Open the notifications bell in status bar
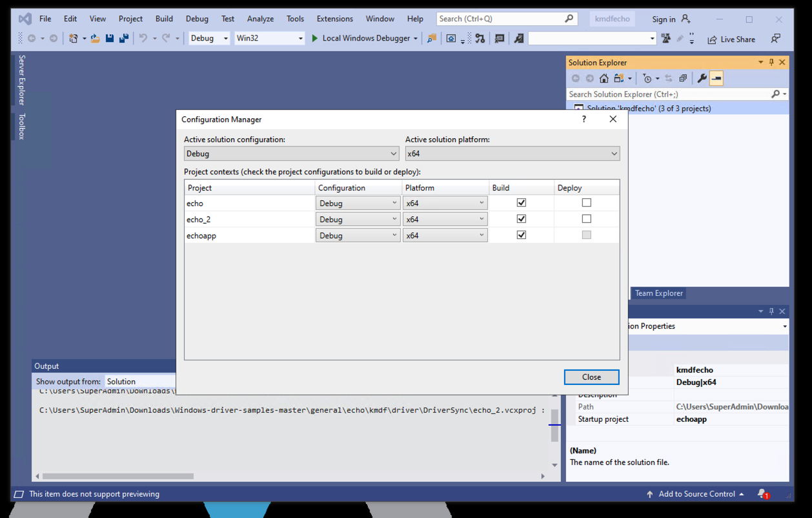 point(762,494)
